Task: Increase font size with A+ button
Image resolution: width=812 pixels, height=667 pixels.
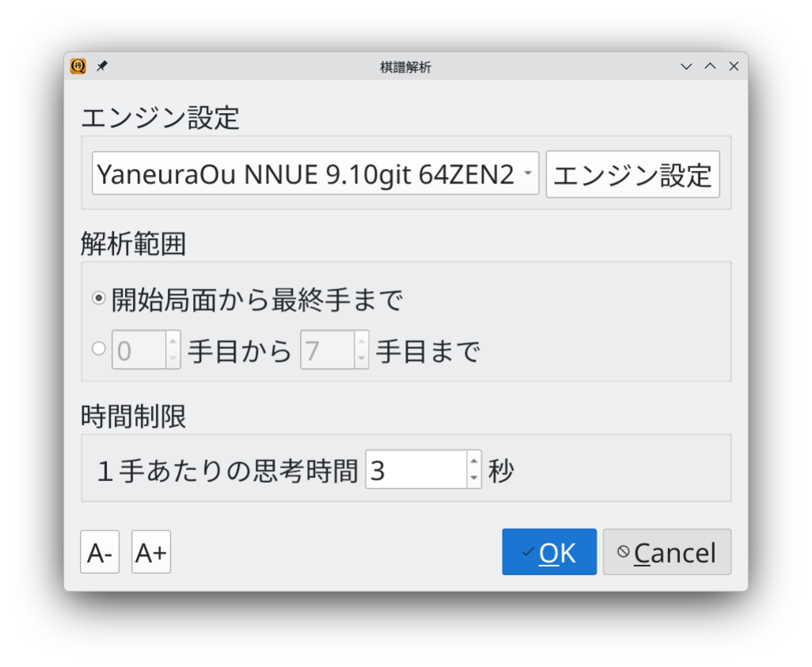Action: (150, 552)
